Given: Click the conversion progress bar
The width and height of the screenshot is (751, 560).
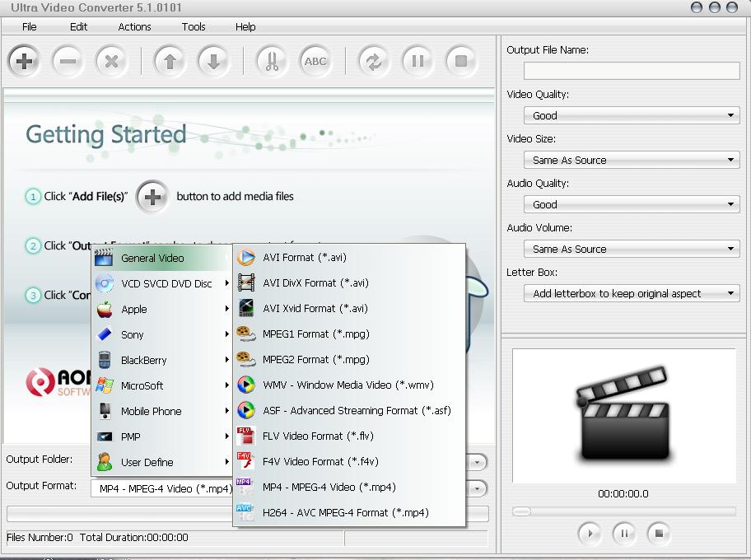Looking at the screenshot, I should pyautogui.click(x=248, y=514).
